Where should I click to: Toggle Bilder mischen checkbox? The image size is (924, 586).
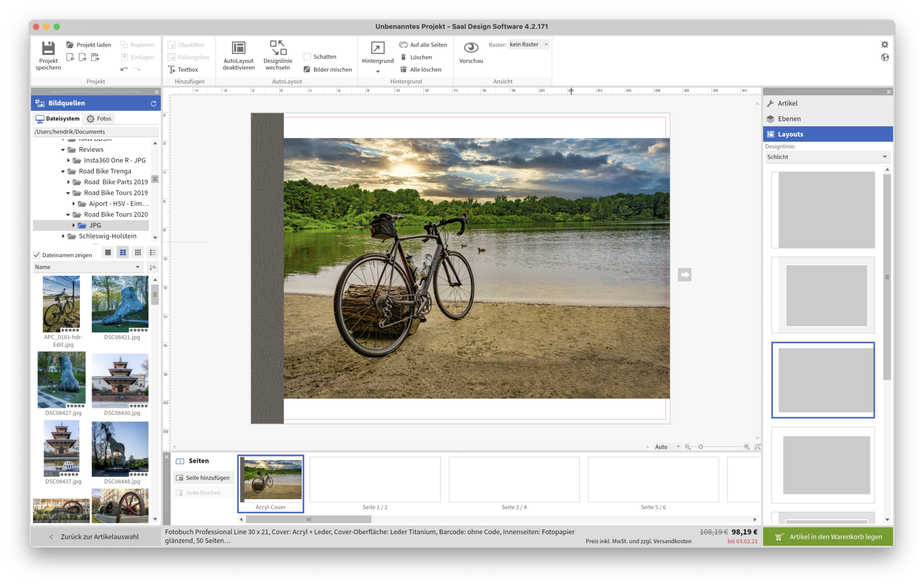[x=307, y=70]
